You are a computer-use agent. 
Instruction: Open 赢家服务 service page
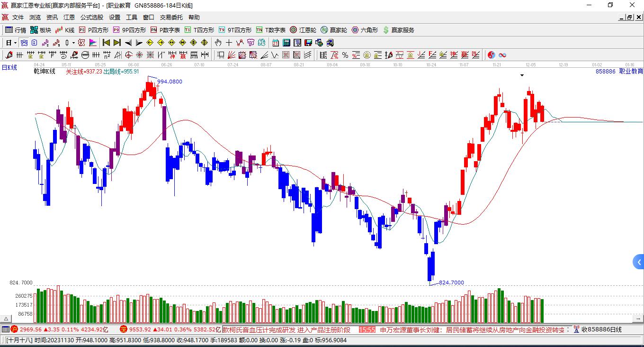(398, 30)
